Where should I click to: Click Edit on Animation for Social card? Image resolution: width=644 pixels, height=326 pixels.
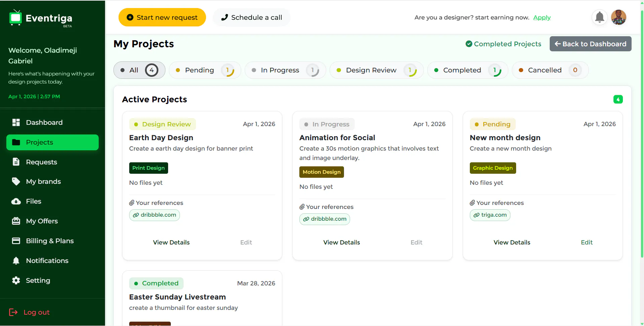[416, 242]
